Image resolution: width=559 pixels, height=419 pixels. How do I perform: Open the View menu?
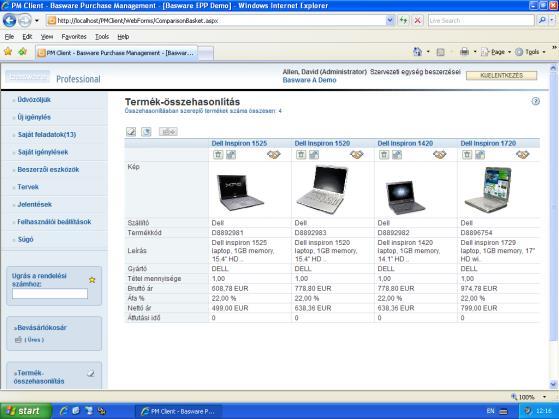[47, 37]
